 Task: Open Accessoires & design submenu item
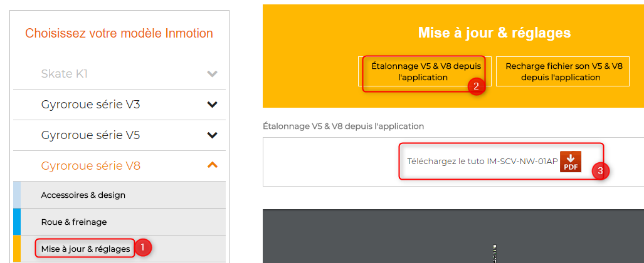(83, 195)
